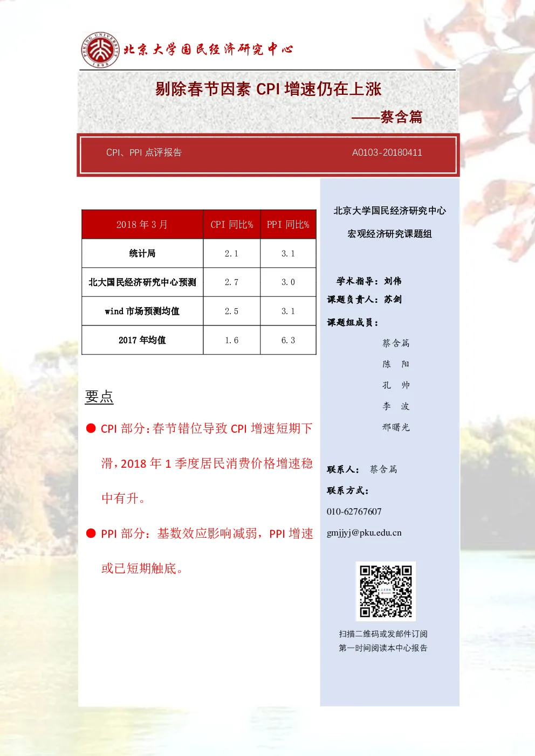Screen dimensions: 535x756
Task: Click the label 课题组成员:
Action: click(353, 323)
